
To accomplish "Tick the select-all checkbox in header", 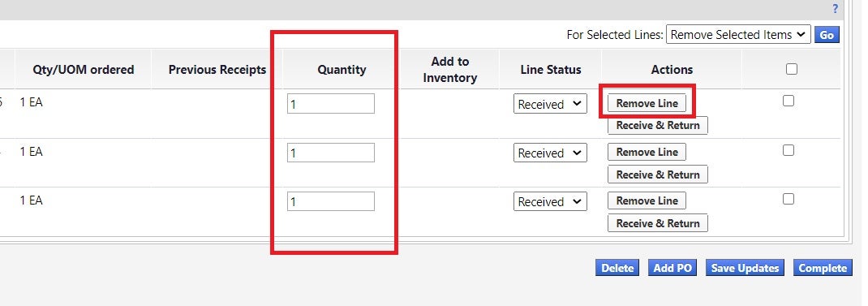I will coord(792,69).
